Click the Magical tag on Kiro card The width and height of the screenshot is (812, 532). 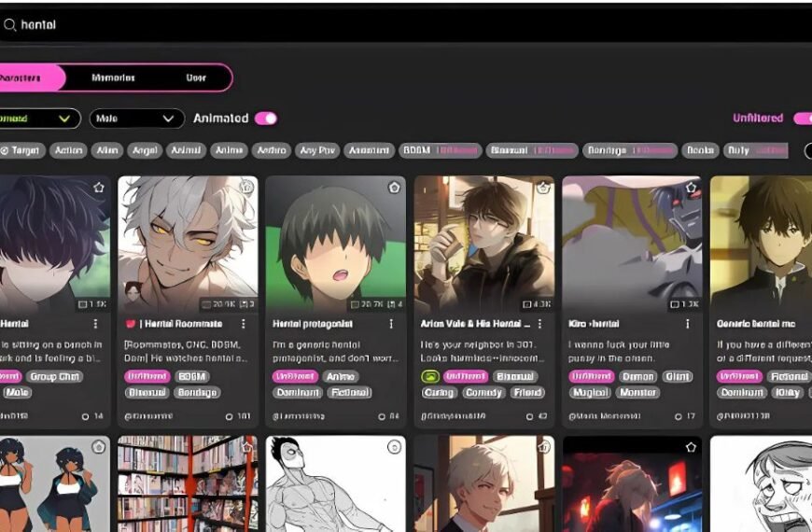click(590, 393)
